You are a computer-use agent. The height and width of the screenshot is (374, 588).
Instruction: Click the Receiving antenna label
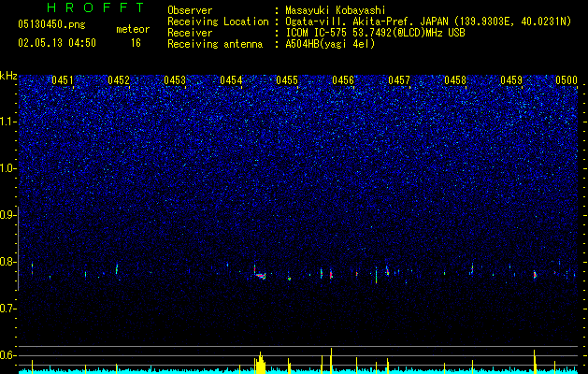pyautogui.click(x=215, y=44)
